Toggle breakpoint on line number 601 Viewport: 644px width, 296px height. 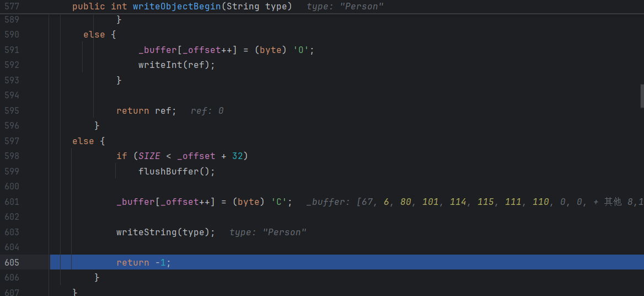[12, 202]
